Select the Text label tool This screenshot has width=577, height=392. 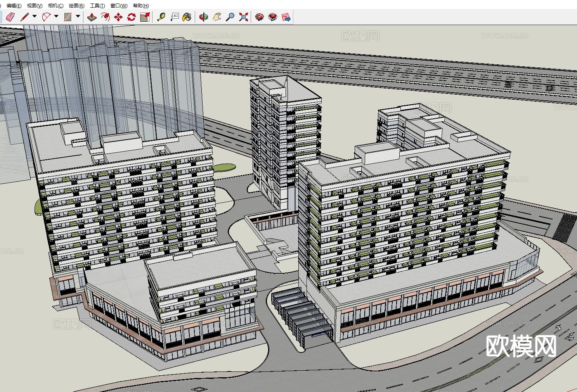[x=174, y=17]
